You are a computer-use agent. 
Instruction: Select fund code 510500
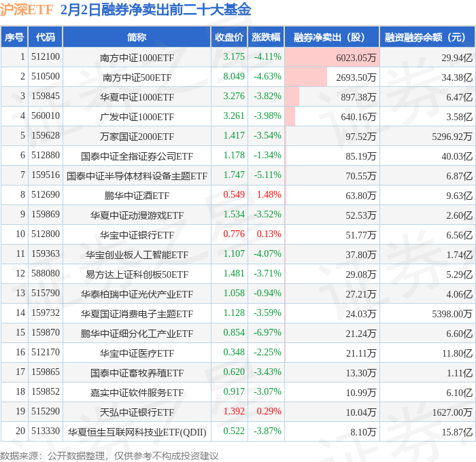tap(46, 77)
